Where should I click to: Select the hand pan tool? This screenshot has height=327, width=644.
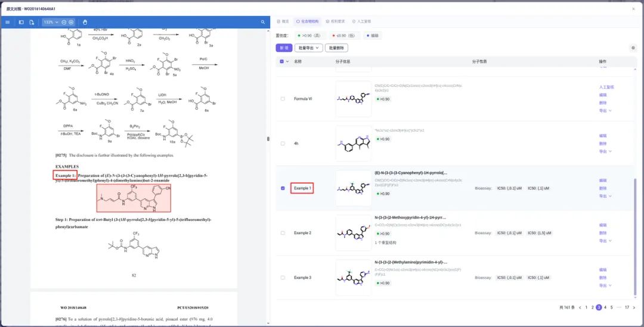85,22
